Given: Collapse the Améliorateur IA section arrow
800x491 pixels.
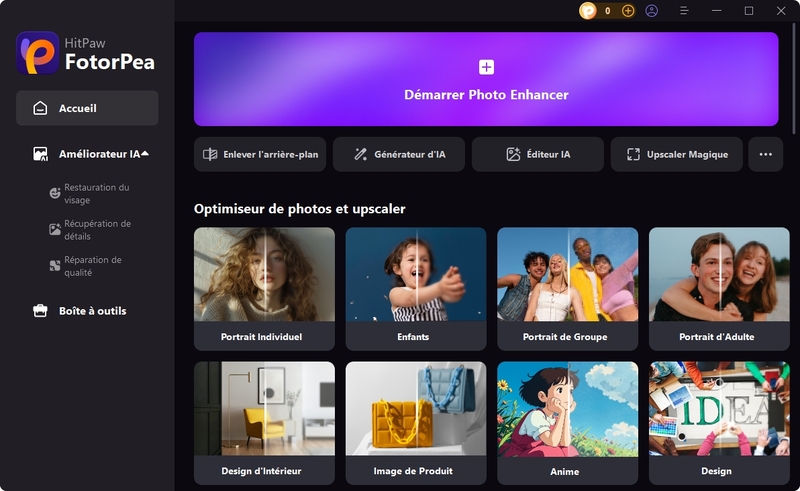Looking at the screenshot, I should pos(145,154).
